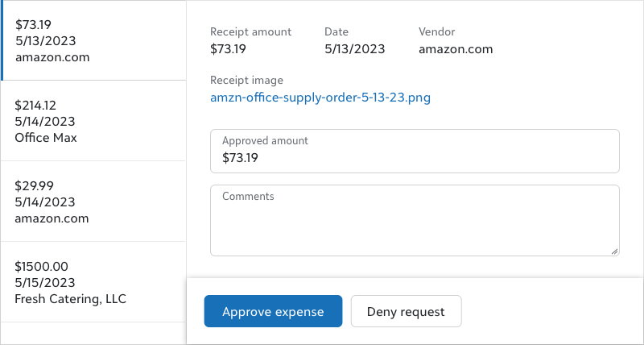This screenshot has height=345, width=644.
Task: Click the Receipt image label
Action: pyautogui.click(x=246, y=81)
